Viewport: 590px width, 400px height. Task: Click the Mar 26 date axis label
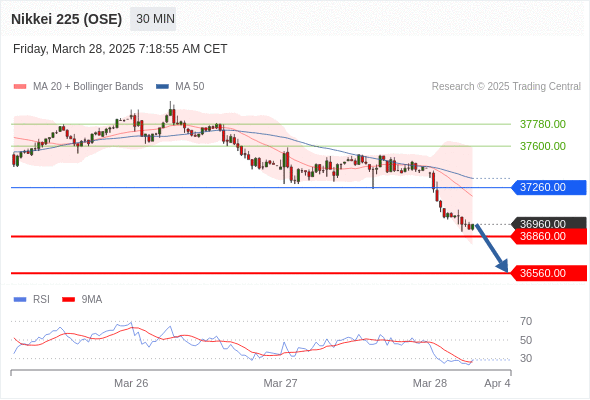(131, 383)
